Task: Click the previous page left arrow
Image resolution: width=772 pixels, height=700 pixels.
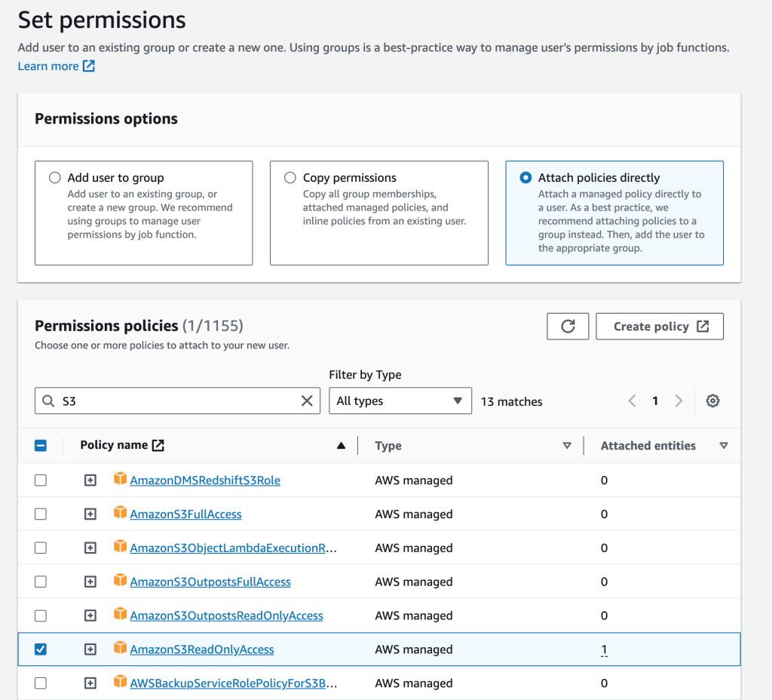Action: point(632,401)
